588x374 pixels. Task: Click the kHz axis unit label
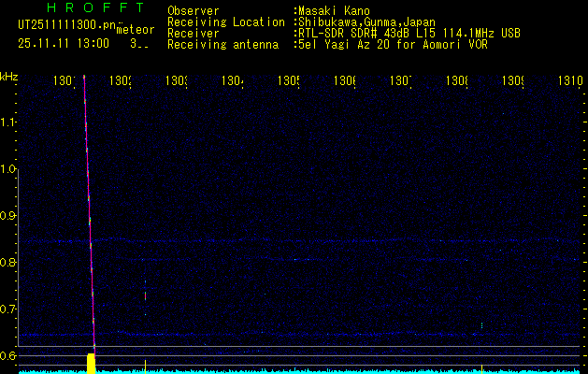point(9,76)
